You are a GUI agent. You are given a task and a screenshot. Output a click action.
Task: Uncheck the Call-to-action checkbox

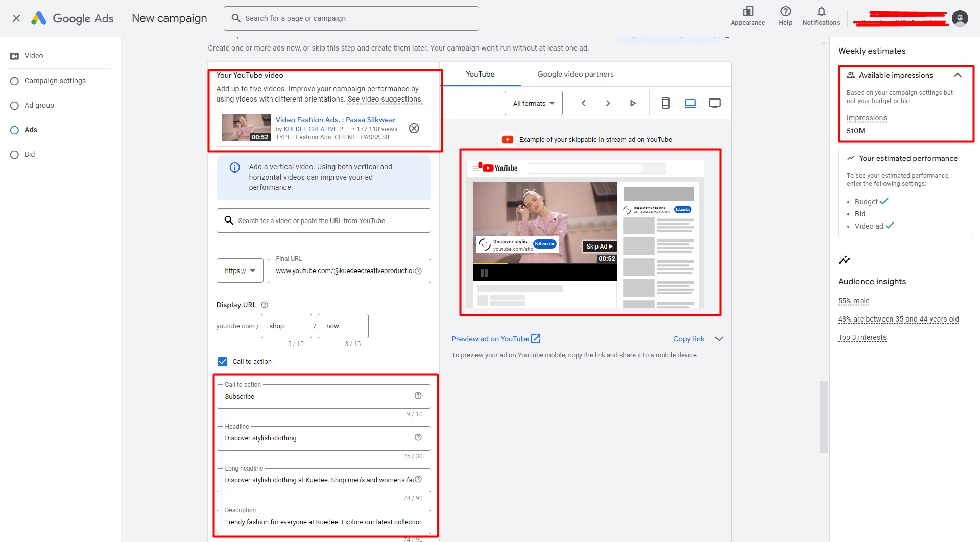pyautogui.click(x=222, y=362)
